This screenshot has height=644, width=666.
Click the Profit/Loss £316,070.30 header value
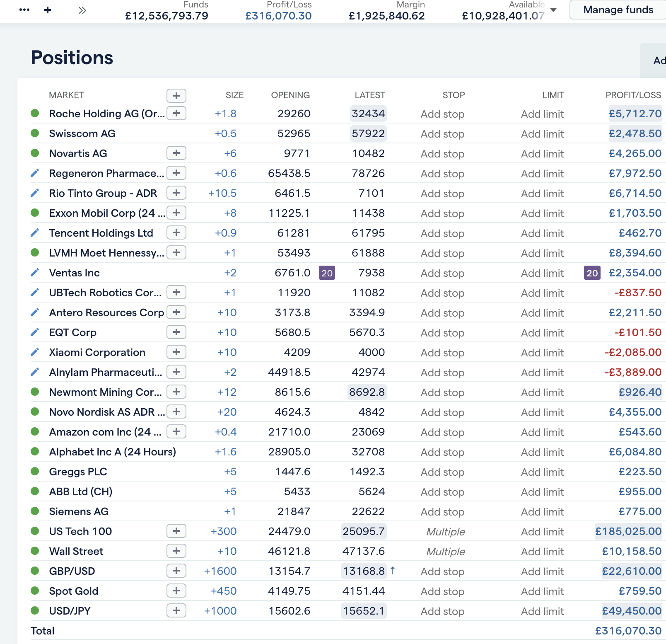278,16
